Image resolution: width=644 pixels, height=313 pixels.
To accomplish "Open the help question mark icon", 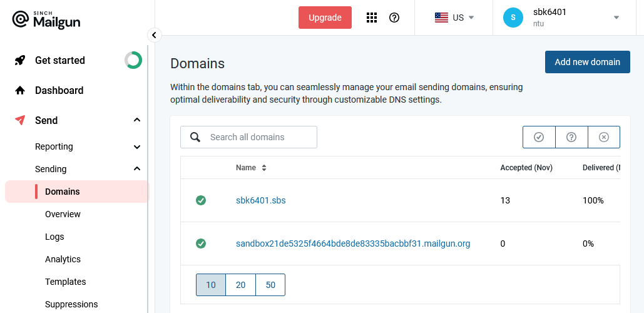I will 394,18.
